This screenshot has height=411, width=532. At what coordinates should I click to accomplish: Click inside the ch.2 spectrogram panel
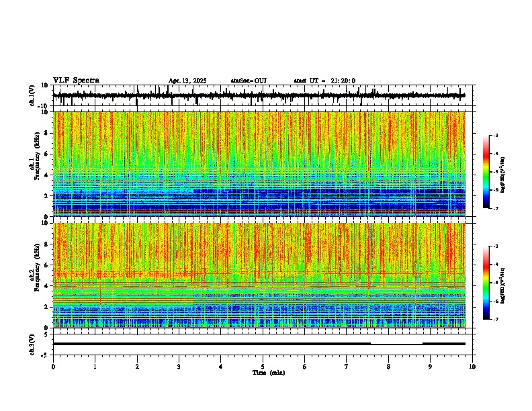click(x=259, y=275)
